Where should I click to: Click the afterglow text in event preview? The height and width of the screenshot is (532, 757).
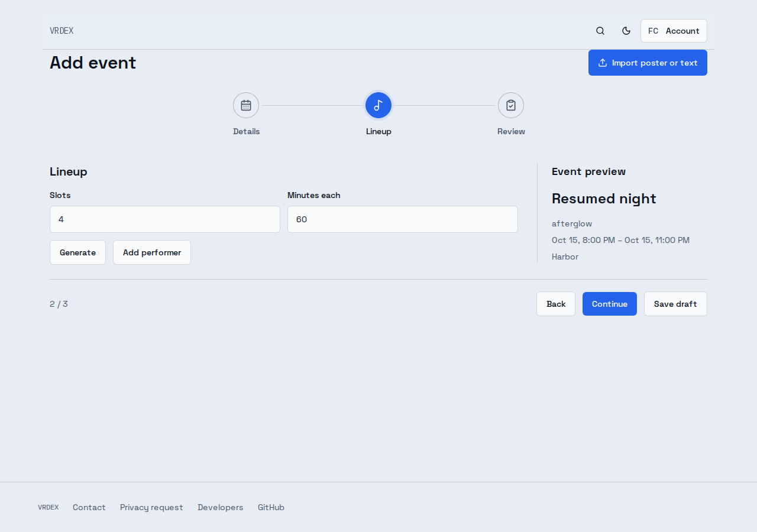tap(572, 223)
